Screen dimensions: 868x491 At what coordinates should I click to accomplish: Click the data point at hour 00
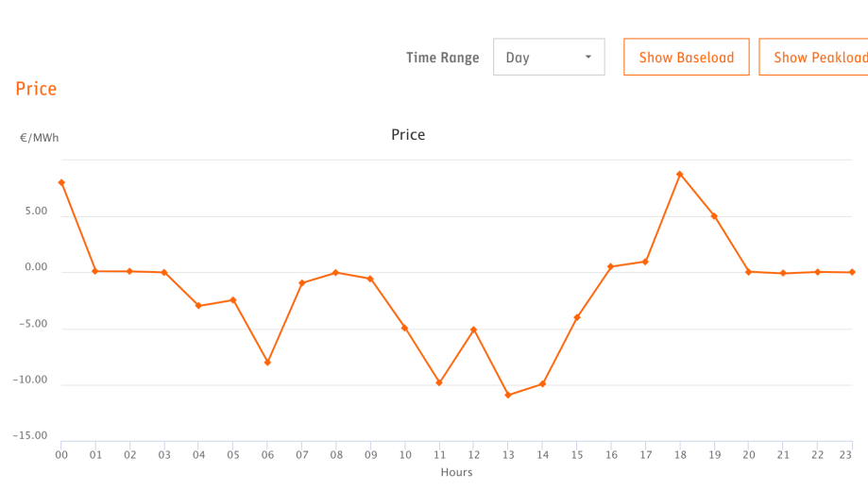(61, 182)
